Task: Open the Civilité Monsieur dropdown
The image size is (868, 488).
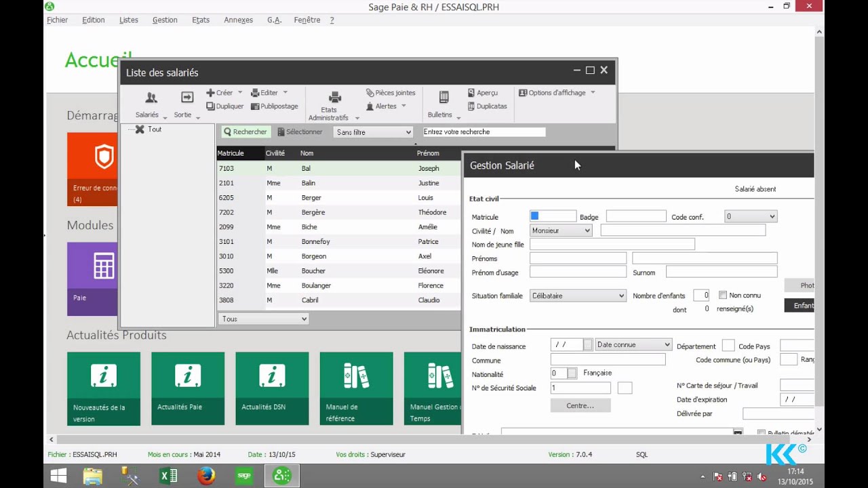Action: click(x=561, y=230)
